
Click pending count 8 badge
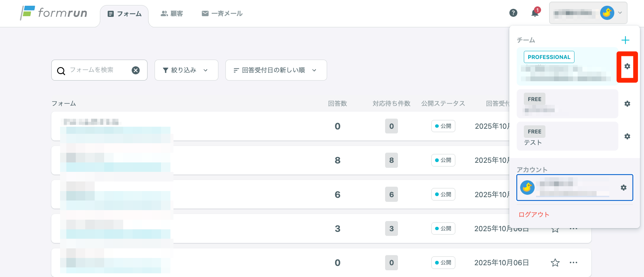pyautogui.click(x=391, y=160)
